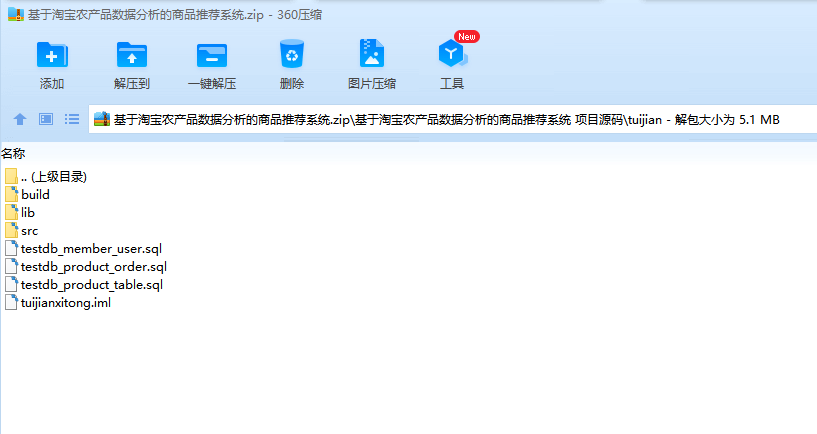817x434 pixels.
Task: Click the 删除 (Delete) trash icon
Action: (x=292, y=54)
